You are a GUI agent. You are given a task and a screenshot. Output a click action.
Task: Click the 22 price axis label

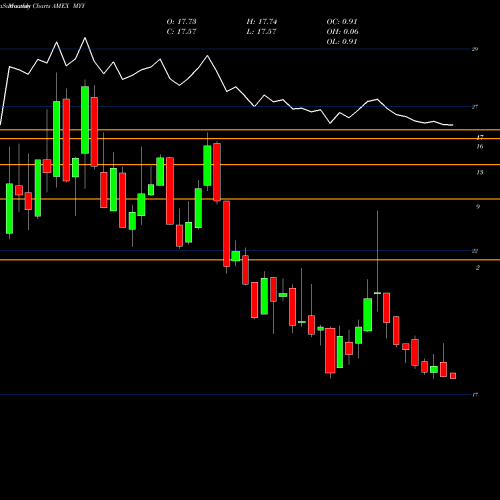pyautogui.click(x=475, y=251)
